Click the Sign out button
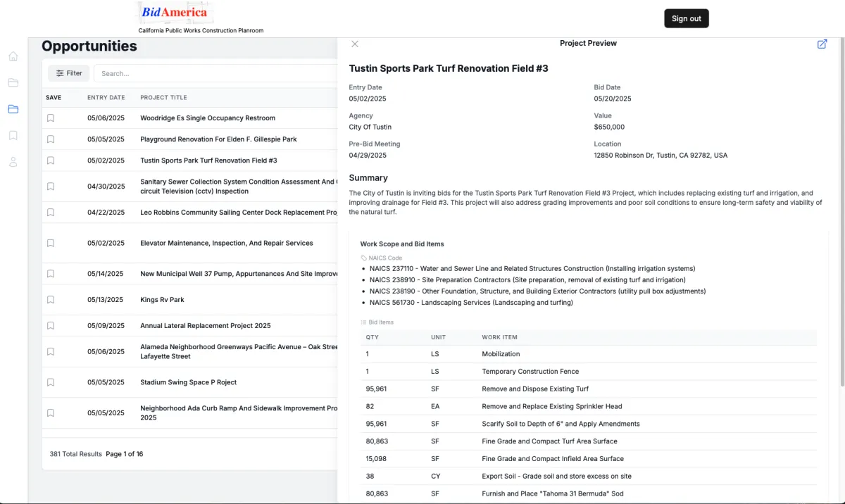The width and height of the screenshot is (845, 504). pyautogui.click(x=687, y=18)
